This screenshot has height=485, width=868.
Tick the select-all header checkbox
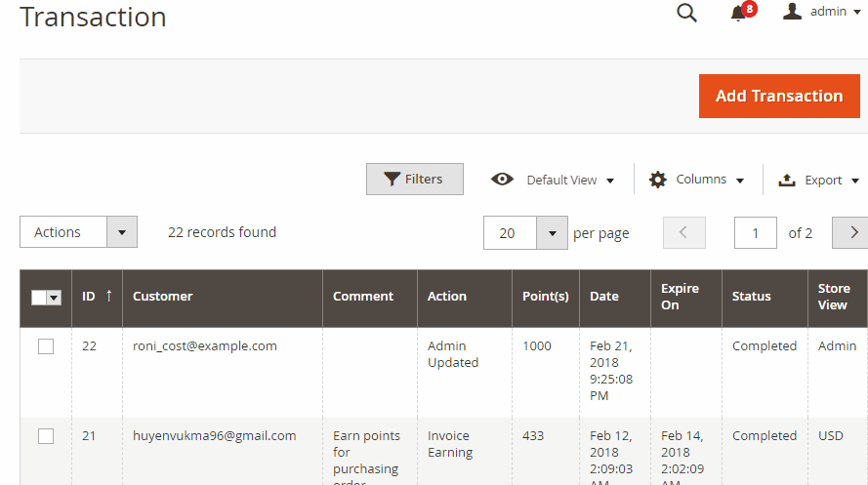(x=39, y=298)
